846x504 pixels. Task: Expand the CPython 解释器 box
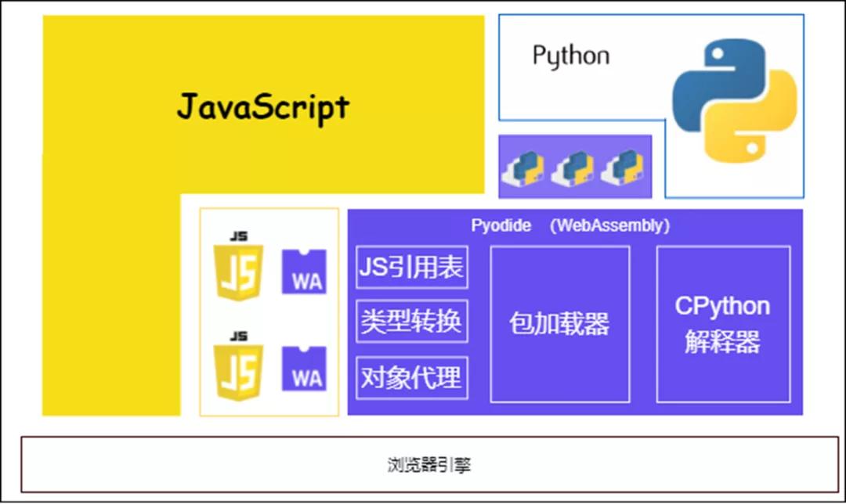pyautogui.click(x=722, y=322)
